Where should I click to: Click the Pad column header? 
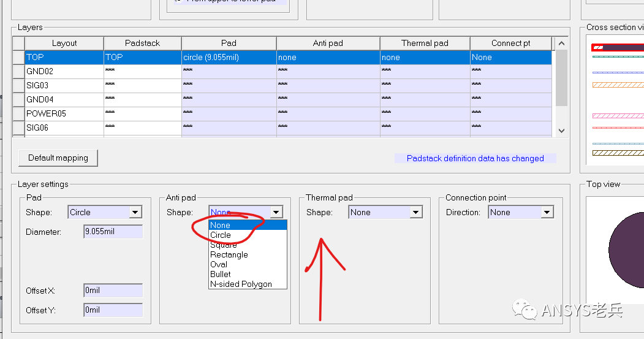229,43
